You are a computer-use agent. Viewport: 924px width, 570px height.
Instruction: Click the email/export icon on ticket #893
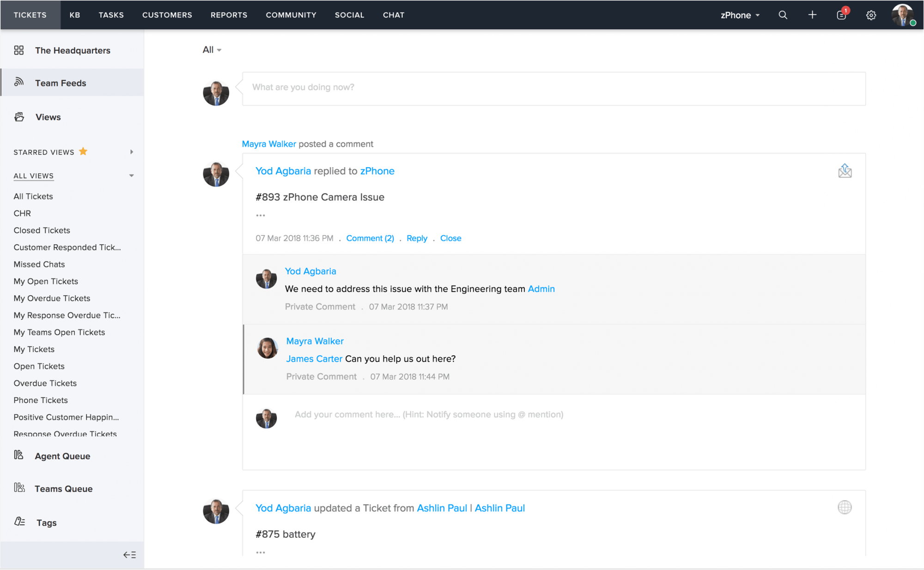coord(845,171)
